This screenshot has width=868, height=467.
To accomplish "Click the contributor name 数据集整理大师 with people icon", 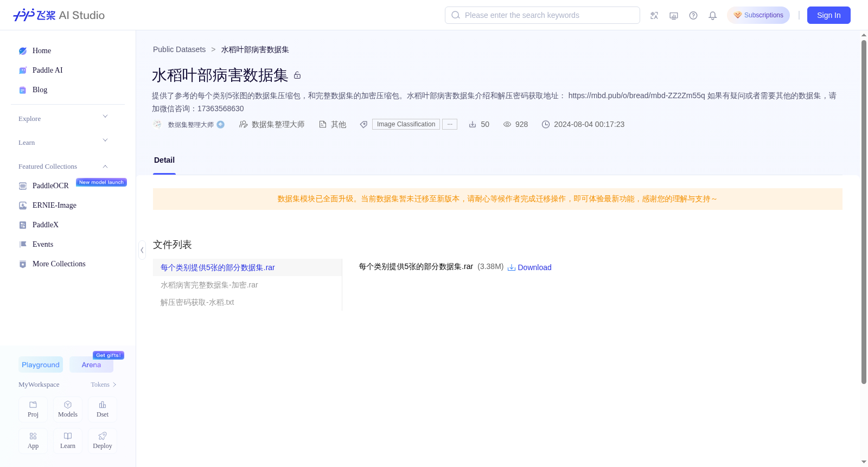I will [x=272, y=124].
